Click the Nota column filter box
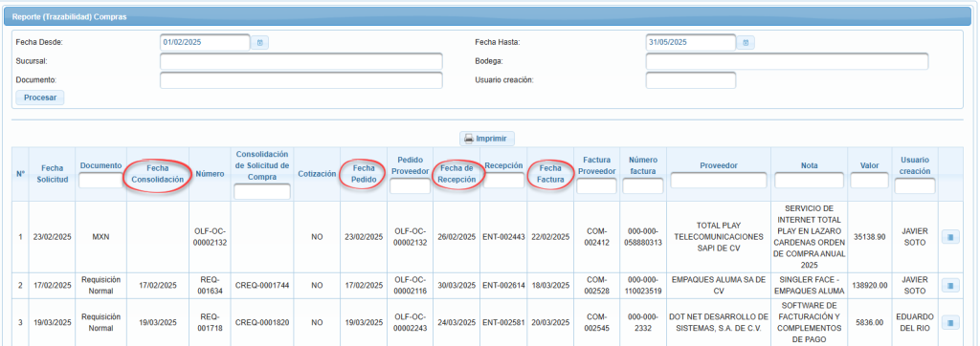The width and height of the screenshot is (980, 346). [809, 181]
